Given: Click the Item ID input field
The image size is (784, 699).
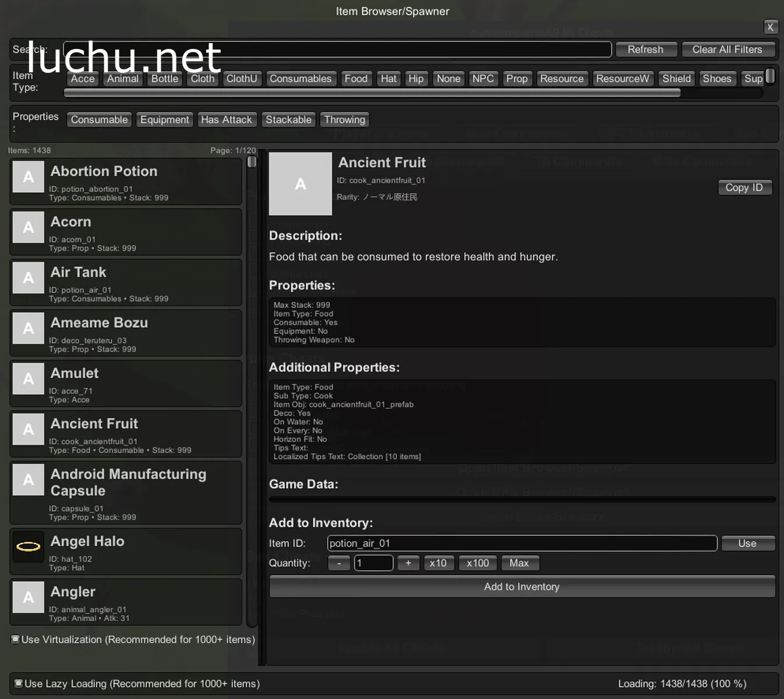Looking at the screenshot, I should (x=522, y=543).
